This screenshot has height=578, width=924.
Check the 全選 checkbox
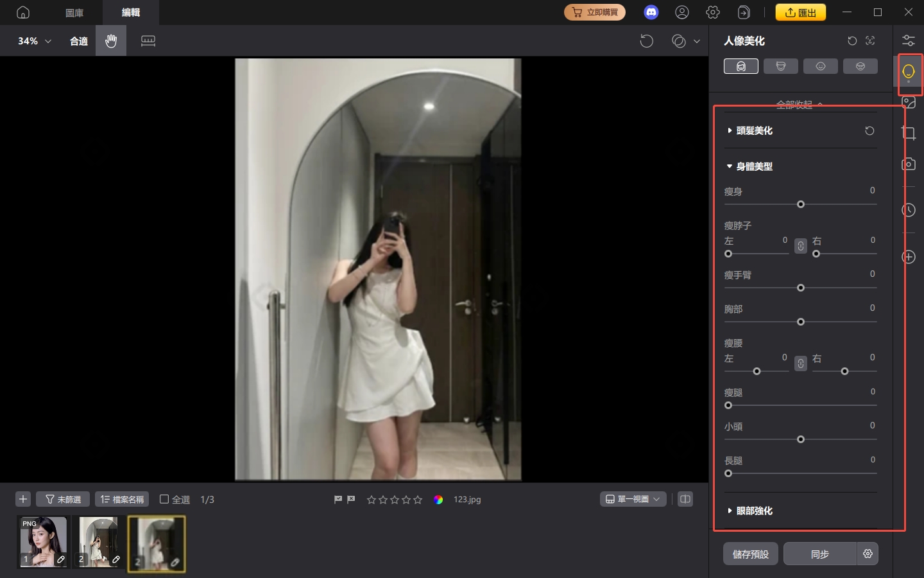click(x=165, y=499)
